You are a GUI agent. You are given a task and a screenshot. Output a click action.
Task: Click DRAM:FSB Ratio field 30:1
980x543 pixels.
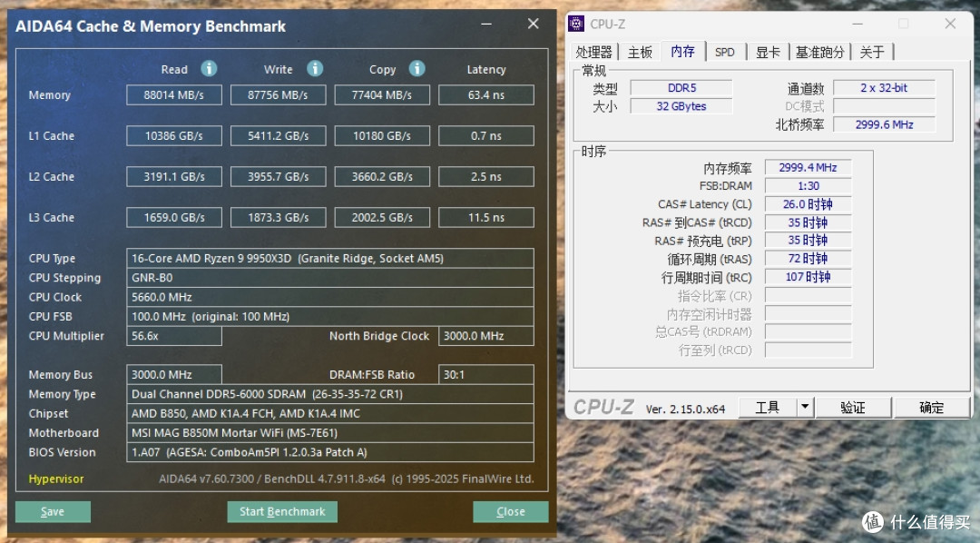point(486,375)
